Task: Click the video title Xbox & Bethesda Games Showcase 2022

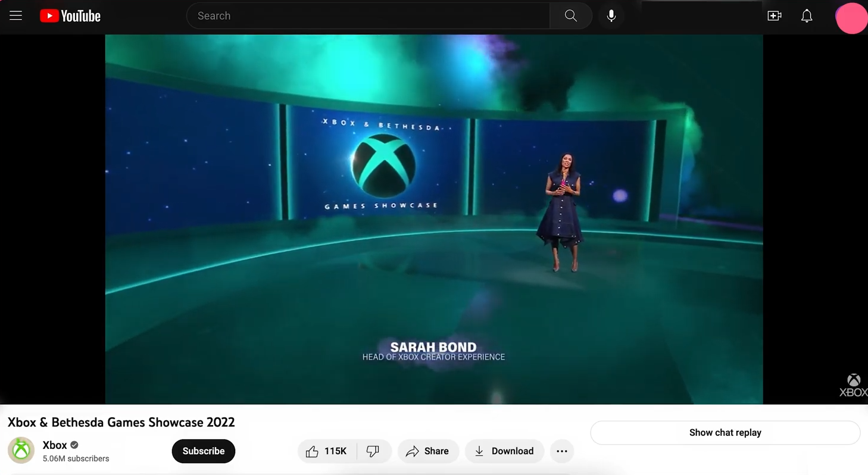Action: [121, 422]
